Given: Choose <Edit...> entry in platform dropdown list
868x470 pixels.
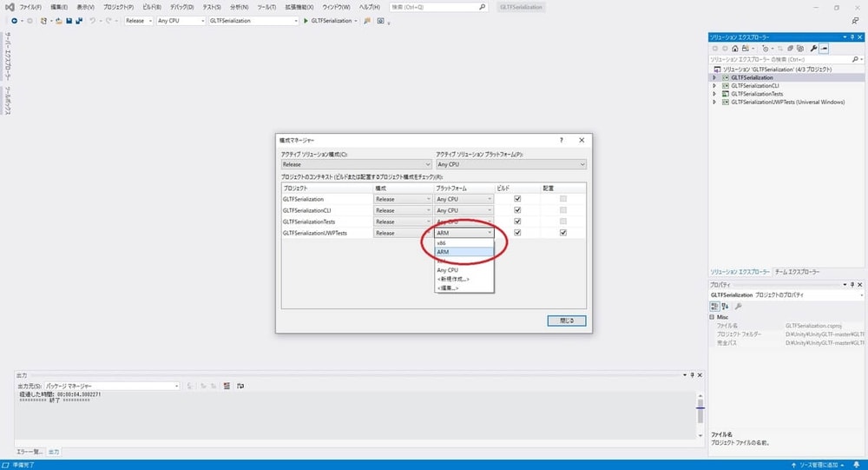Looking at the screenshot, I should click(x=464, y=288).
